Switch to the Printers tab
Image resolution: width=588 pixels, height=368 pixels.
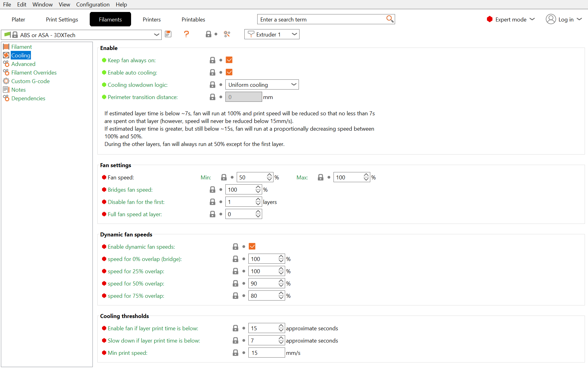[152, 19]
